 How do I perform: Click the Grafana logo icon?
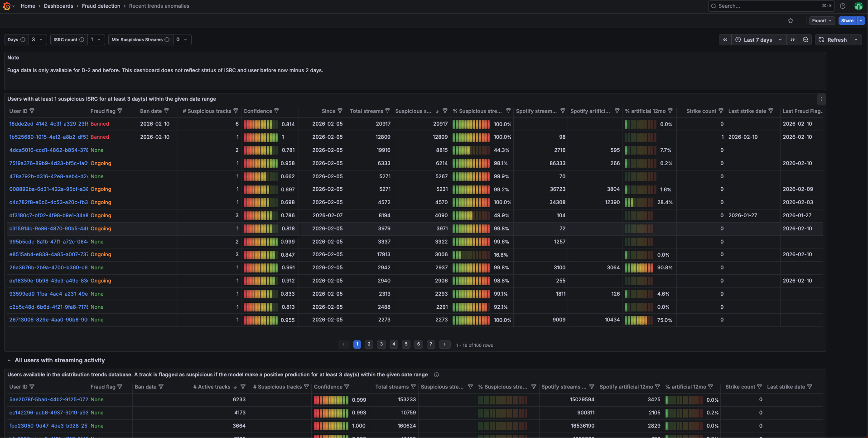[x=7, y=6]
